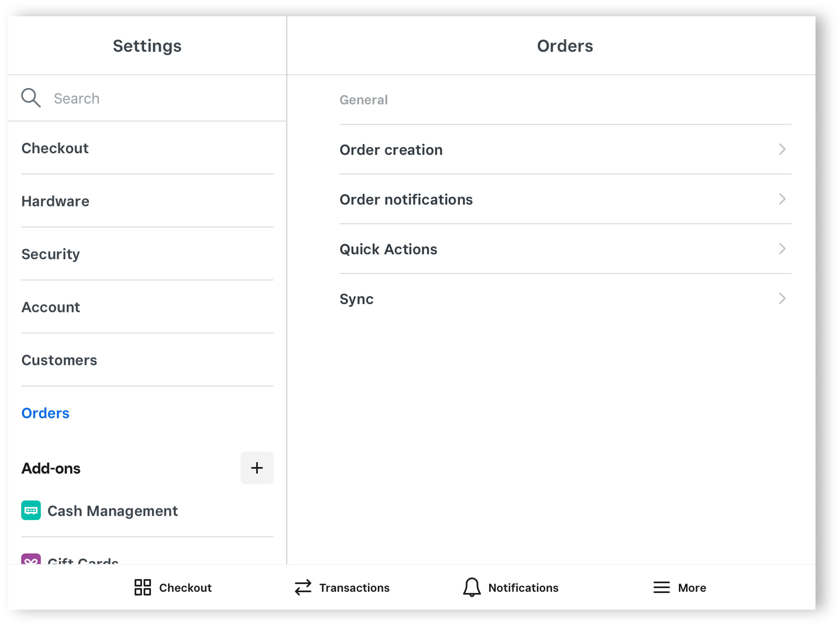Click the Cash Management add-on icon
This screenshot has height=626, width=840.
(x=31, y=510)
